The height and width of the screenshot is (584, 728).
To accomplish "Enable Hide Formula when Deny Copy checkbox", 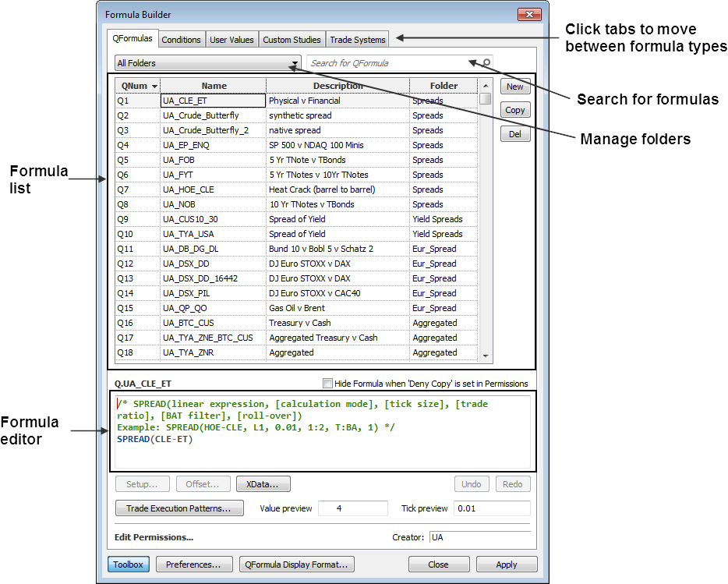I will (x=327, y=384).
